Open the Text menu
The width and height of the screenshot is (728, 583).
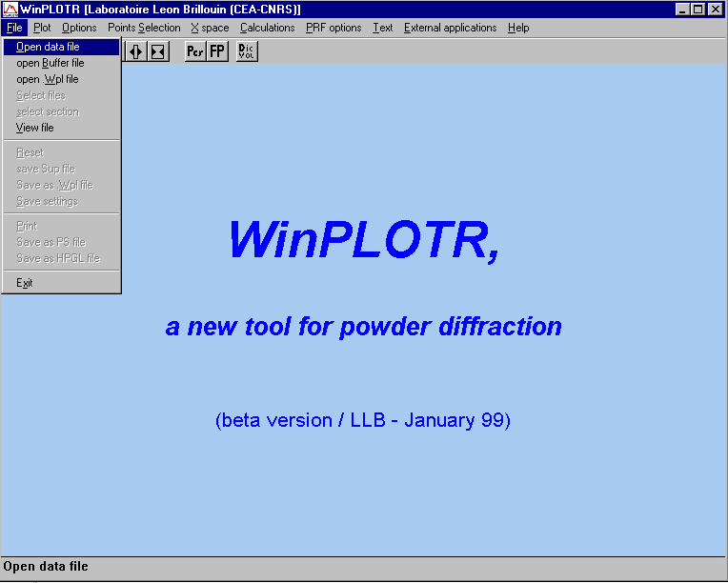point(382,28)
